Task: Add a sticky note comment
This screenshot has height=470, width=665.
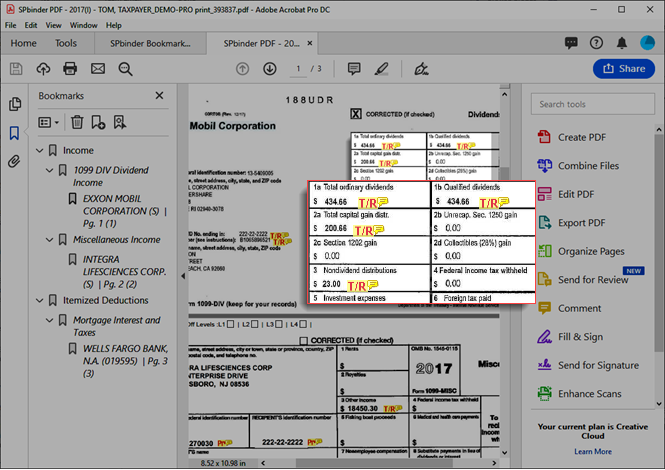Action: click(x=353, y=69)
